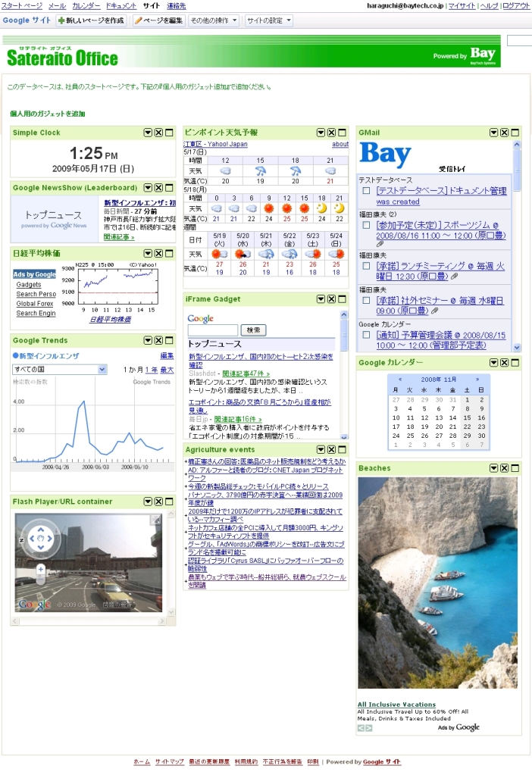Open the カレンダー top navigation link
The image size is (532, 775).
[86, 6]
